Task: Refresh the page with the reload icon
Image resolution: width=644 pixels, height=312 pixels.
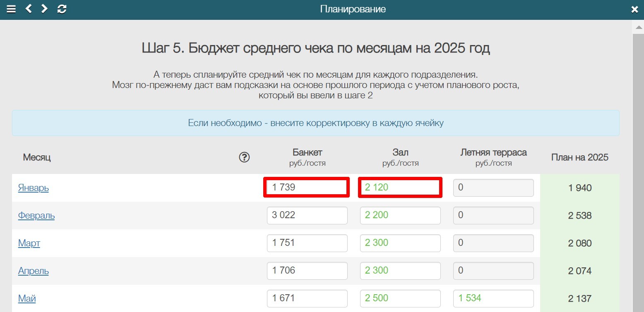Action: [61, 9]
